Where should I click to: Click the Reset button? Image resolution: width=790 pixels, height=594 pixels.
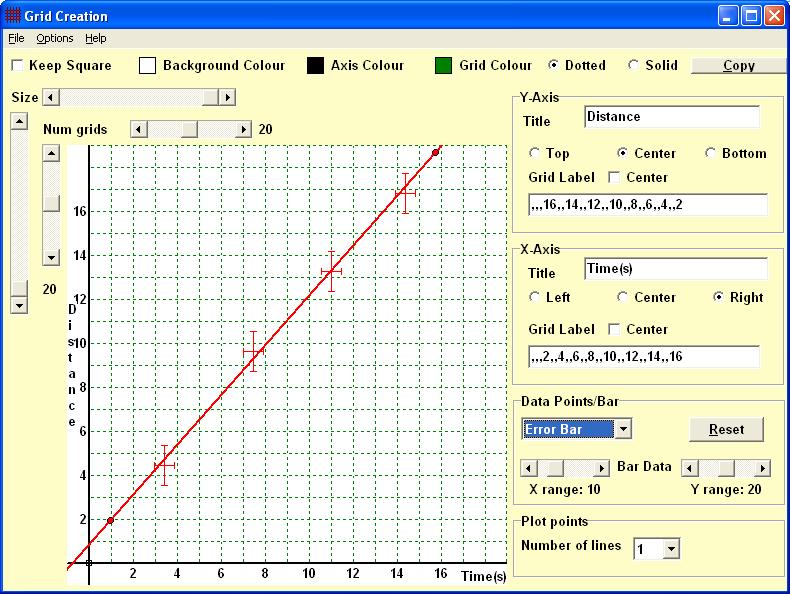tap(727, 429)
